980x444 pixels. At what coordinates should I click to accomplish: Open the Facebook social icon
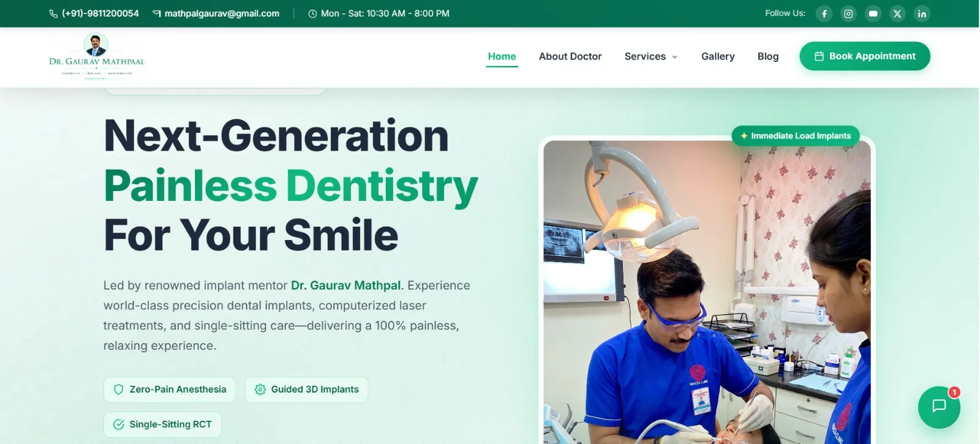(824, 13)
